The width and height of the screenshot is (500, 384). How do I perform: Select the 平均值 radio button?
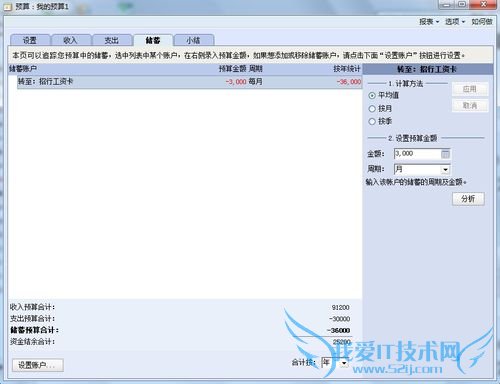372,95
